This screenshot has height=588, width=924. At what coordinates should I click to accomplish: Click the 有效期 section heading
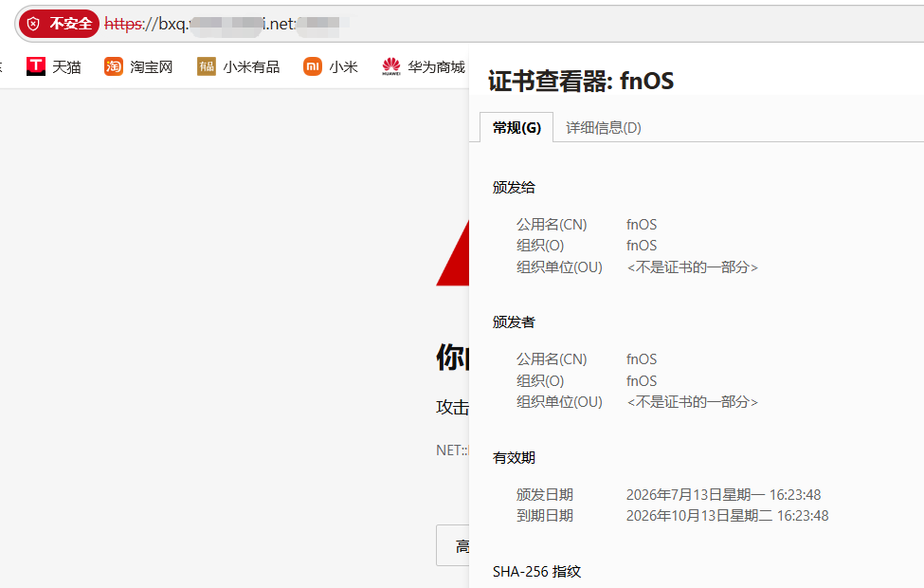coord(514,458)
